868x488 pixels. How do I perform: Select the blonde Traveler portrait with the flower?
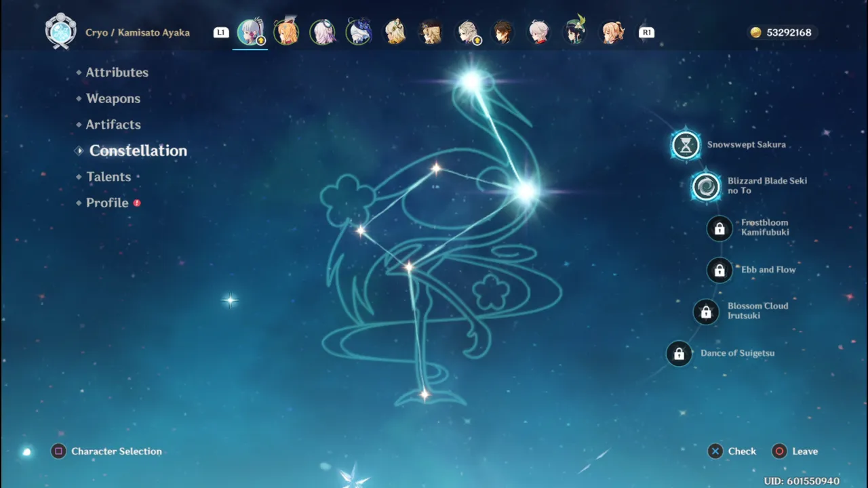395,32
